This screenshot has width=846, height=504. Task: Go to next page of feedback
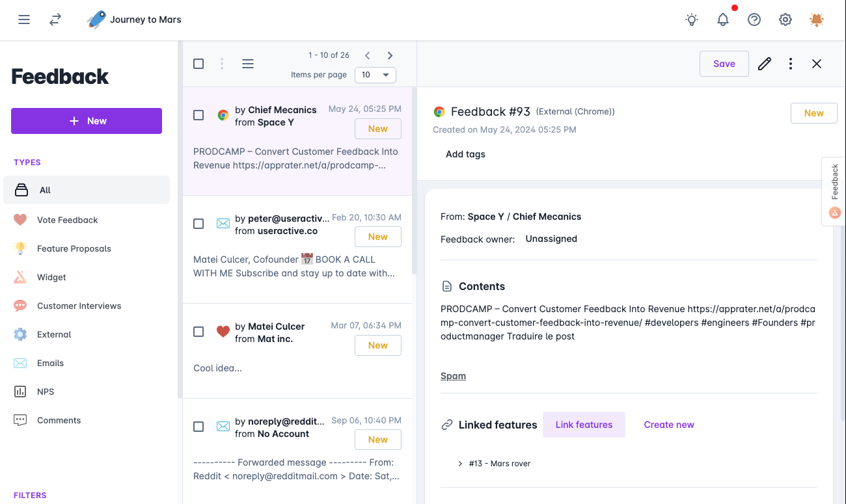pos(390,55)
